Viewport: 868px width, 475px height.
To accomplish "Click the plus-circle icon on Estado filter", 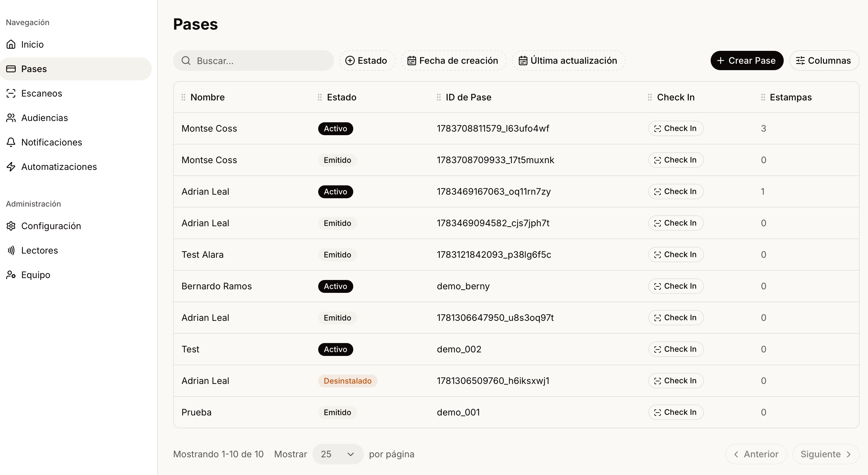I will (350, 61).
